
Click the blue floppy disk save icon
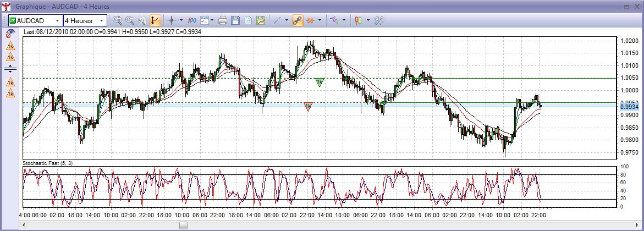235,20
